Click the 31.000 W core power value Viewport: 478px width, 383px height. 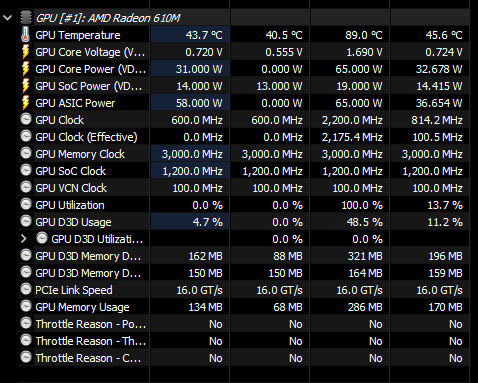(x=199, y=69)
